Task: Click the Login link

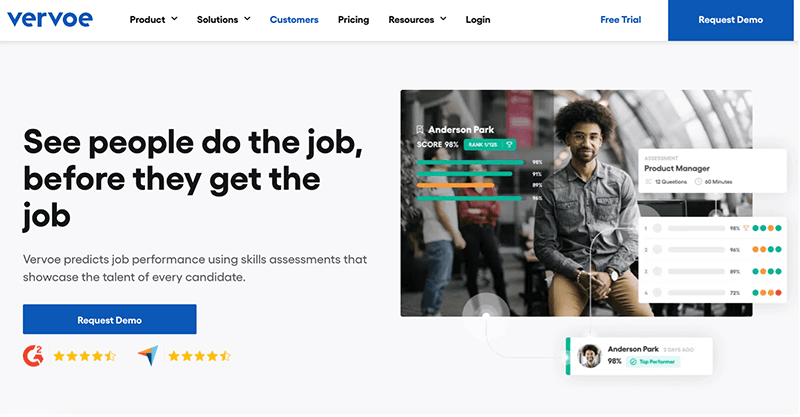Action: click(x=478, y=20)
